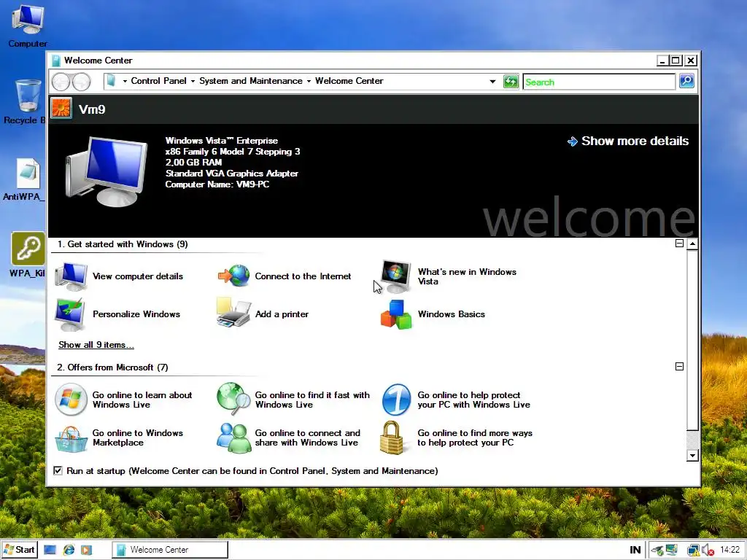Click the Welcome Center taskbar button

click(170, 550)
